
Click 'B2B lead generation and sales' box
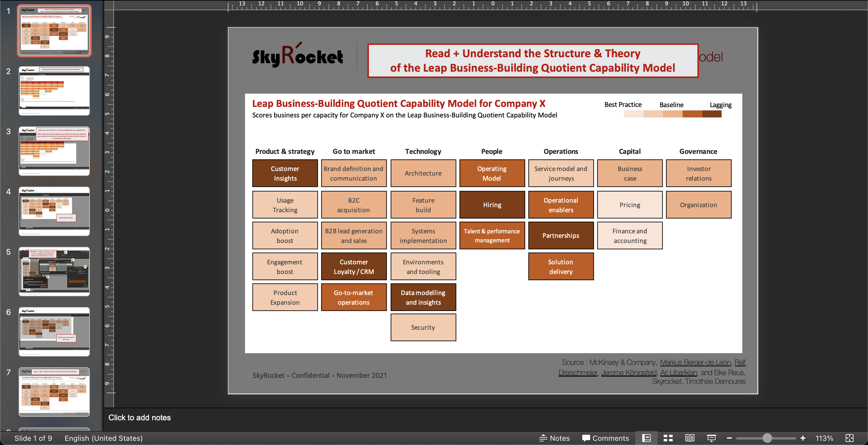coord(354,236)
